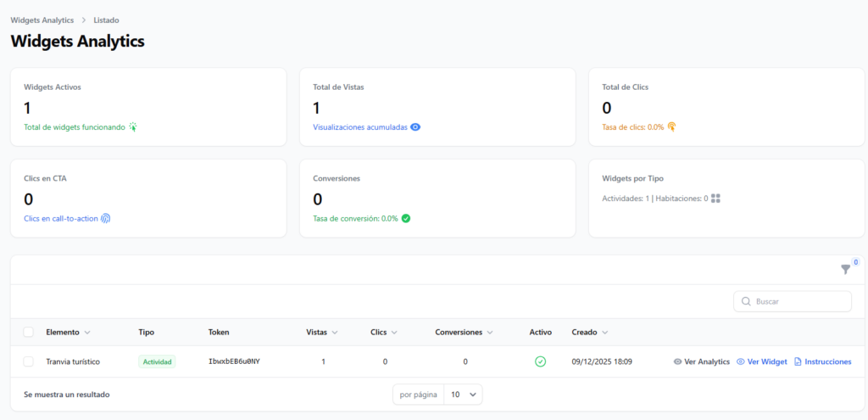Select all rows with header checkbox
Image resolution: width=868 pixels, height=420 pixels.
[29, 333]
